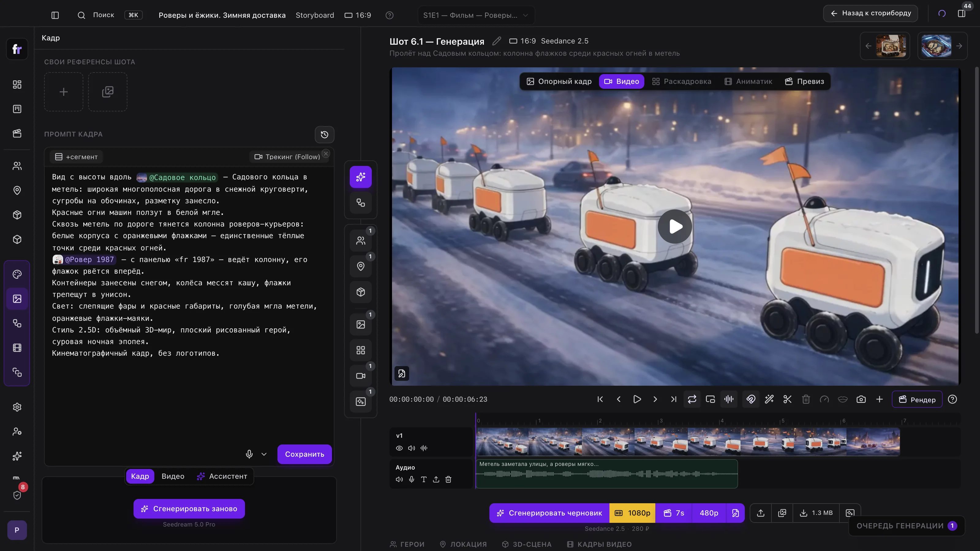Add shot reference with plus tile
Screen dimensions: 980x551
63,92
